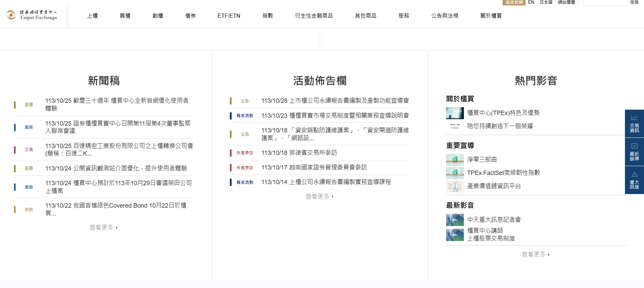Open the ETF/ETN menu
Viewport: 644px width, 288px height.
point(229,16)
